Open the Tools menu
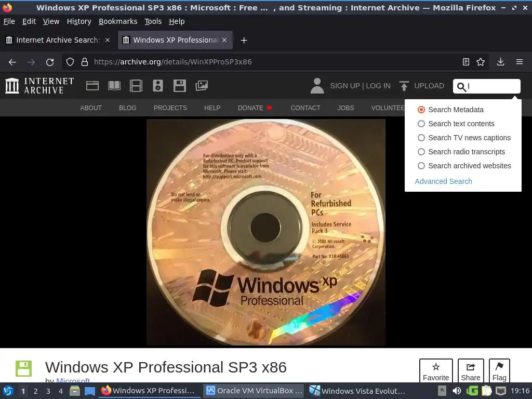Screen dimensions: 532x399 click(153, 21)
